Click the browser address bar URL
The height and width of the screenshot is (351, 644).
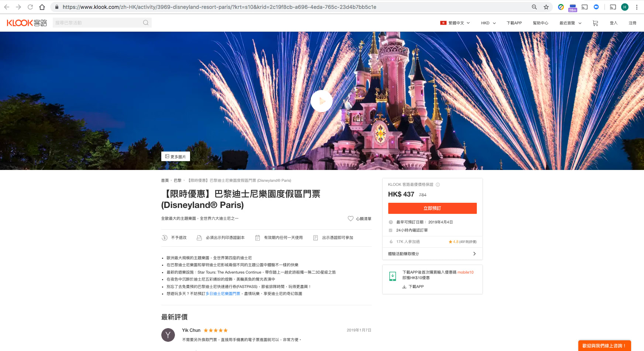pos(219,7)
